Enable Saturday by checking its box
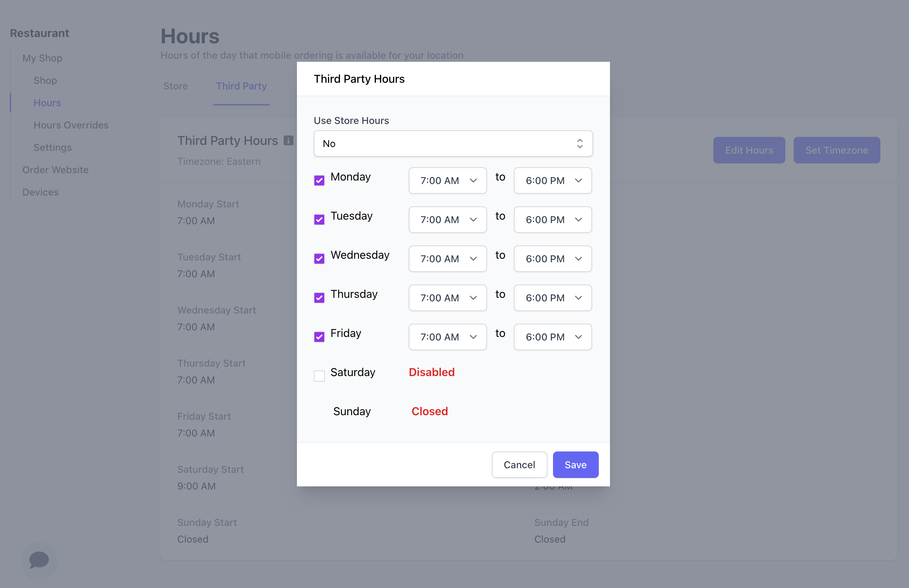This screenshot has height=588, width=909. click(x=319, y=376)
